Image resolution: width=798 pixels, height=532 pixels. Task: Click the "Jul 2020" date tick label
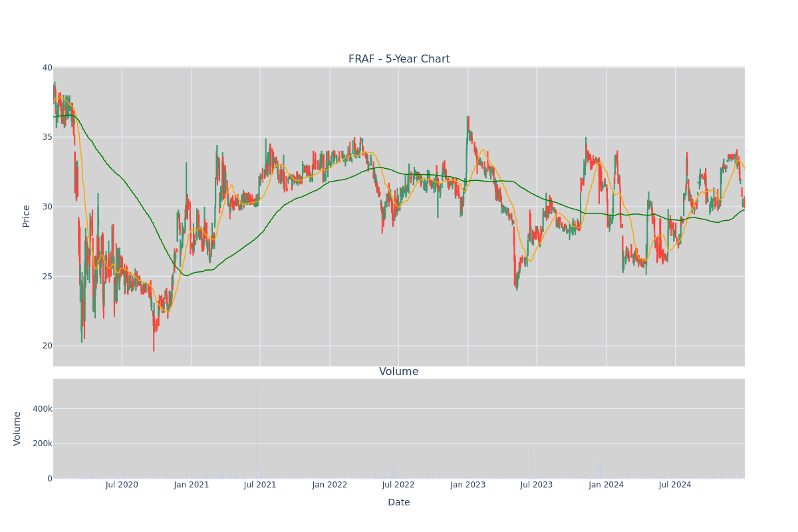[x=122, y=485]
